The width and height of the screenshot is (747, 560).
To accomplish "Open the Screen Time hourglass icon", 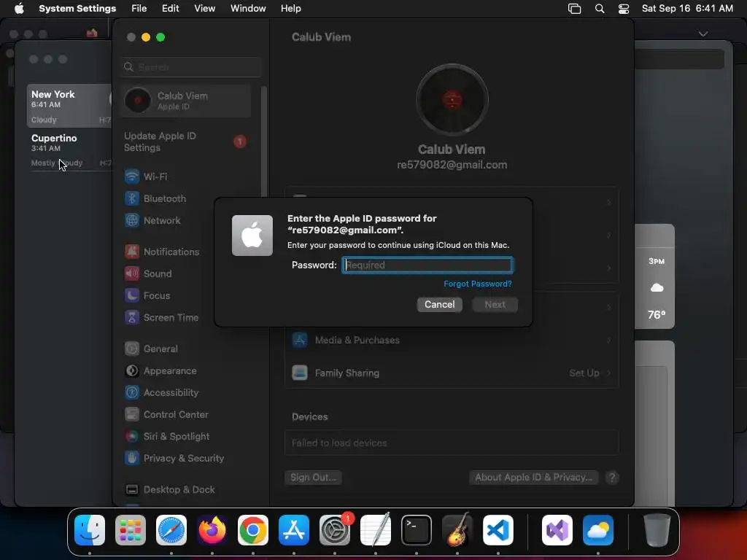I will 132,317.
